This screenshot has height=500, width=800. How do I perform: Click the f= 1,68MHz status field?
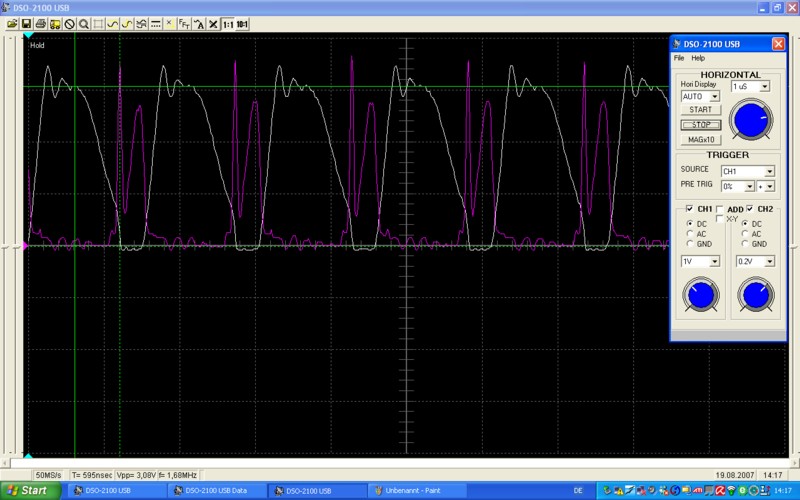coord(178,475)
